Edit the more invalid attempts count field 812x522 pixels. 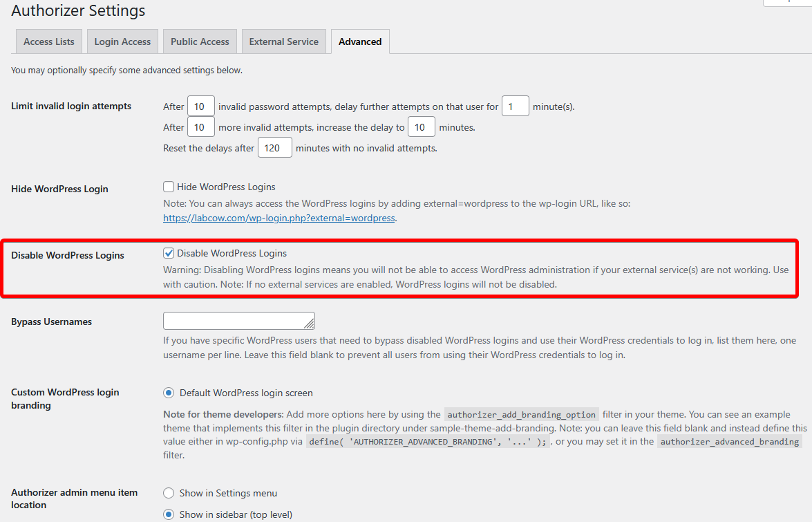tap(201, 127)
